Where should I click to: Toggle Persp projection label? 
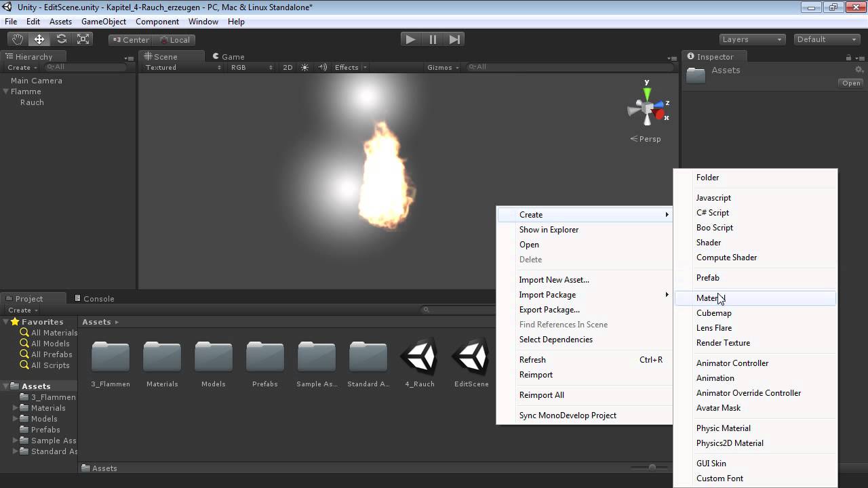click(x=646, y=139)
